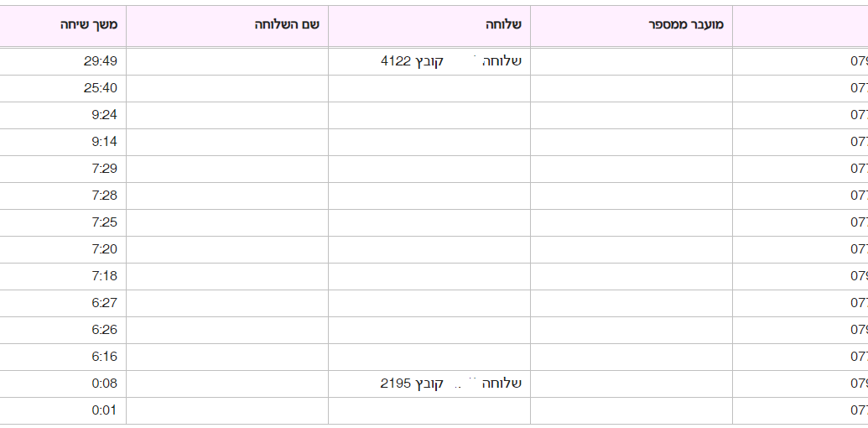Click the שלוחה column header
The width and height of the screenshot is (868, 428).
pyautogui.click(x=503, y=25)
